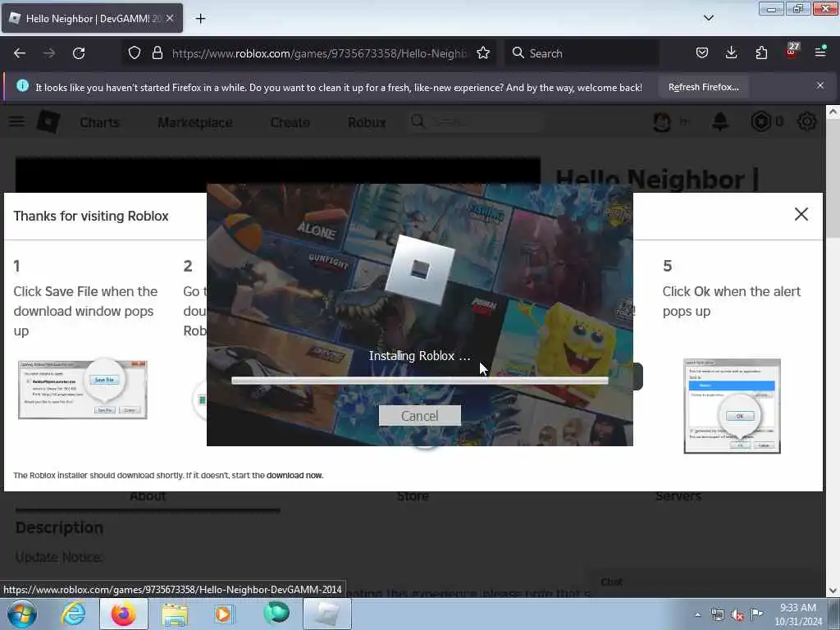Click the page scrollbar up arrow
The height and width of the screenshot is (630, 840).
[833, 112]
